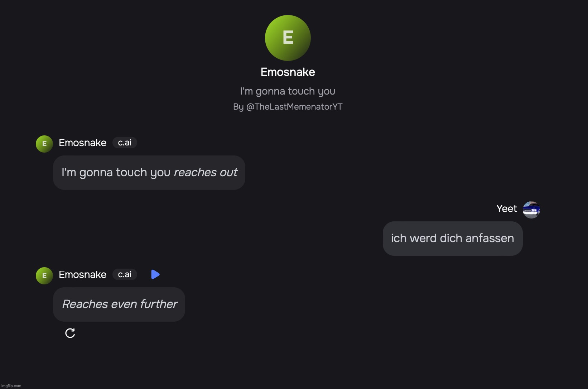This screenshot has width=588, height=389.
Task: Select the "ich werd dich anfassen" message bubble
Action: pyautogui.click(x=452, y=239)
